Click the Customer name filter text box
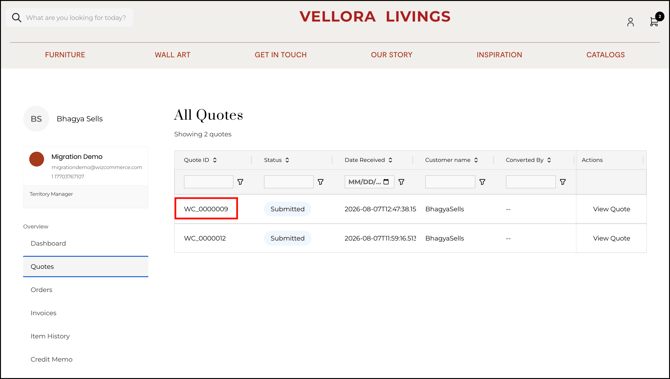 coord(450,182)
